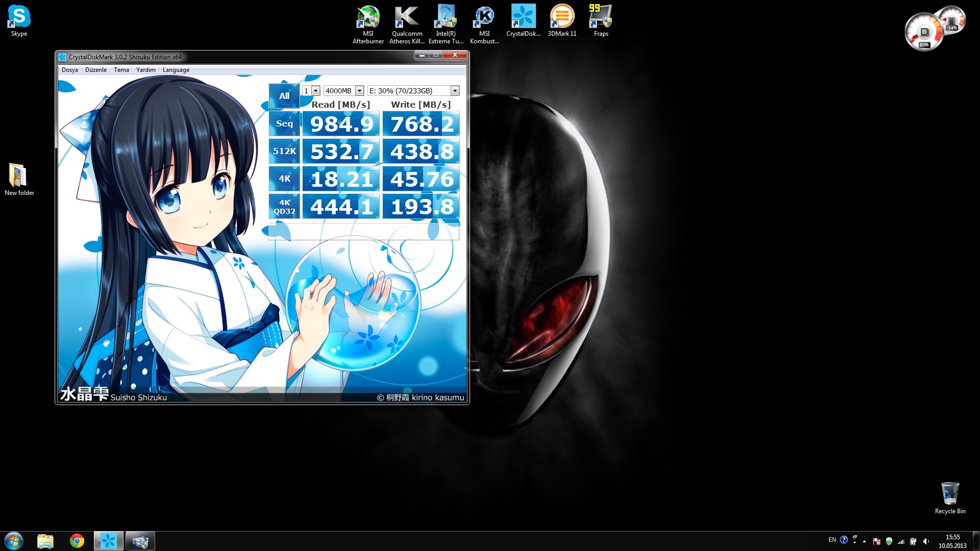Click the 4K read value 18.21
Screen dimensions: 980x551
(341, 179)
